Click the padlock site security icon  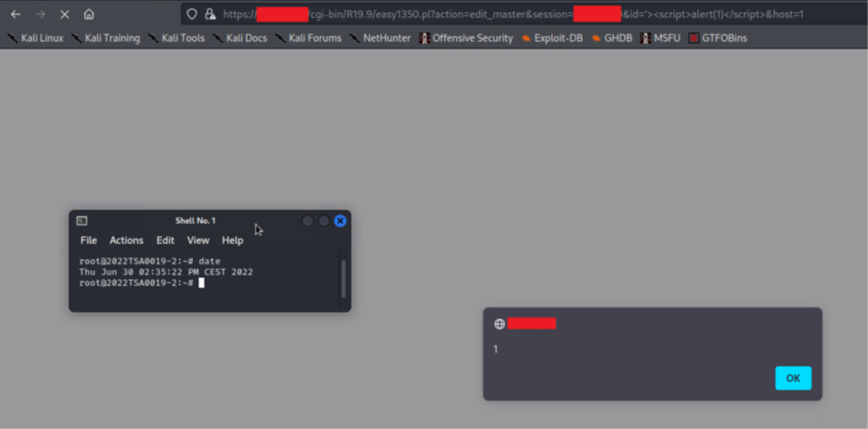pyautogui.click(x=210, y=14)
